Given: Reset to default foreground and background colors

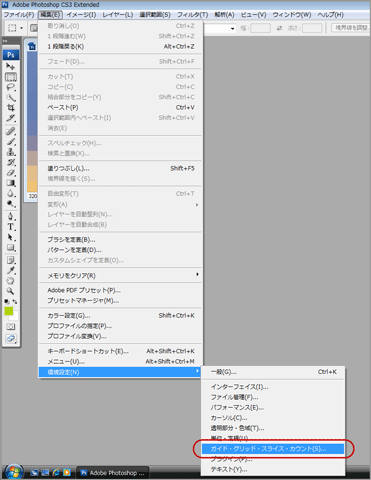Looking at the screenshot, I should click(7, 301).
